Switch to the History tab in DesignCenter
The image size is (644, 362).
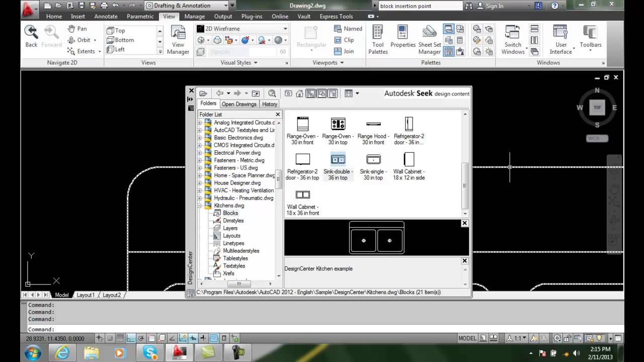click(270, 104)
